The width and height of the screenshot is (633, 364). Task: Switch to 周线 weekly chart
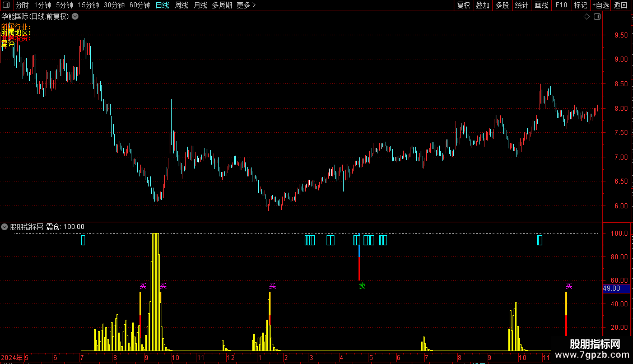[181, 5]
